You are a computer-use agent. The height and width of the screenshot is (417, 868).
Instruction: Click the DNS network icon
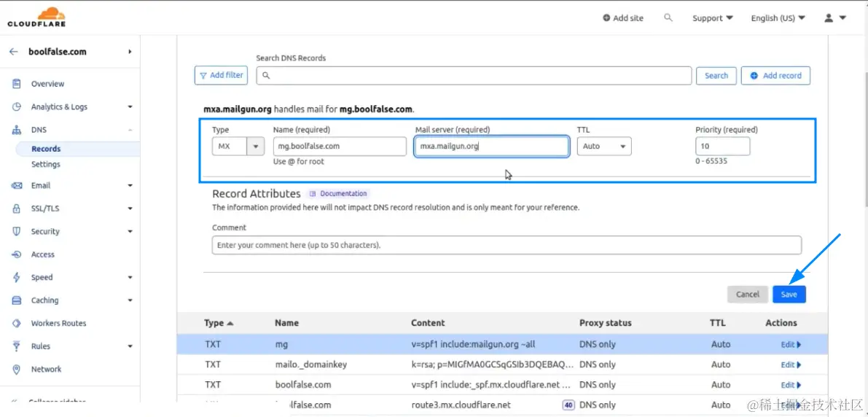(17, 130)
